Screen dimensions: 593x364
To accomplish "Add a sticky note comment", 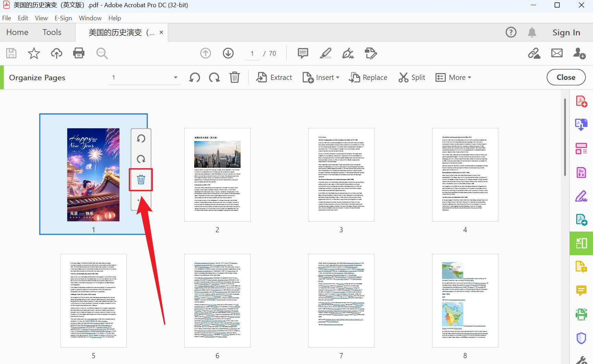I will pyautogui.click(x=302, y=53).
